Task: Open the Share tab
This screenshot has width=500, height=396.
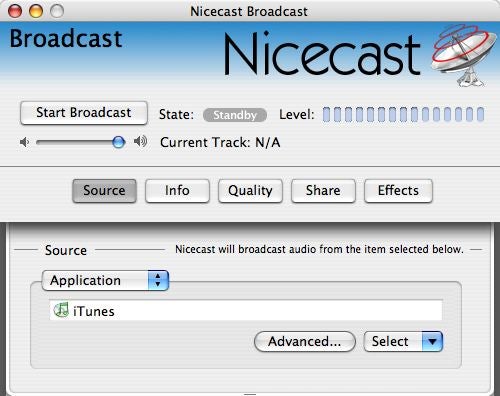Action: [323, 191]
